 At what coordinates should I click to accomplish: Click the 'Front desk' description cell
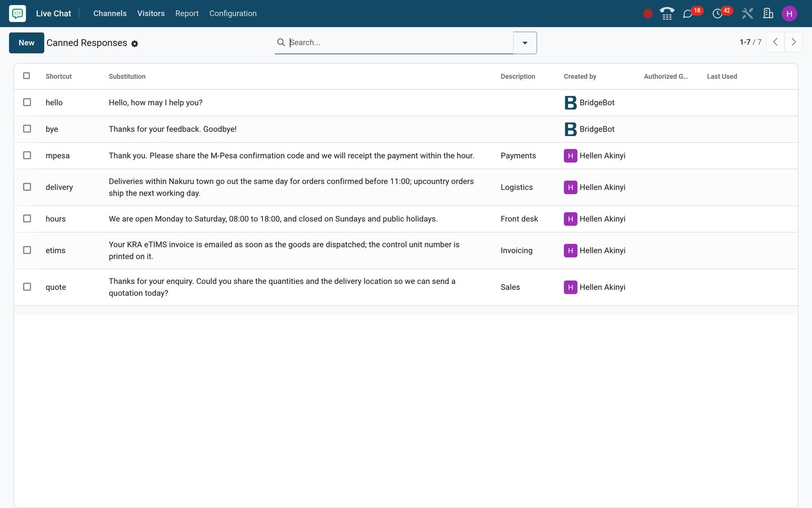519,219
